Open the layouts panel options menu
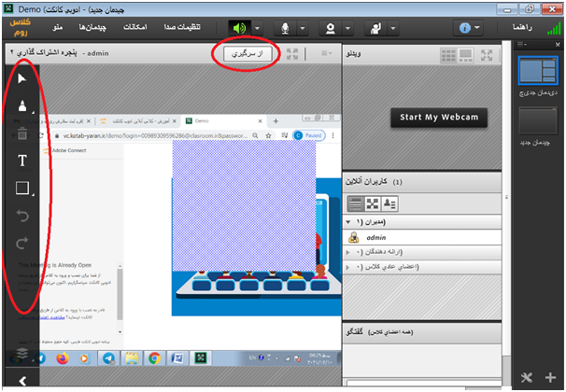The height and width of the screenshot is (392, 566). [x=522, y=45]
